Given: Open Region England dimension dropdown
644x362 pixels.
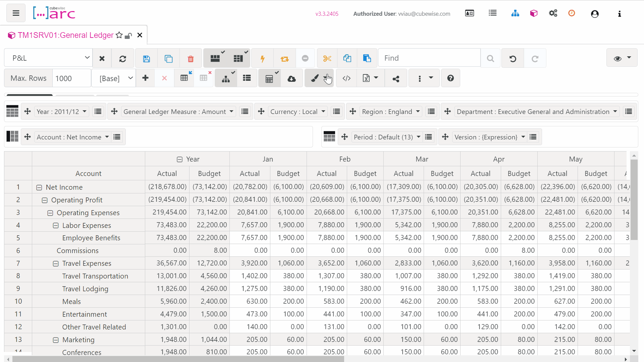Looking at the screenshot, I should click(391, 112).
